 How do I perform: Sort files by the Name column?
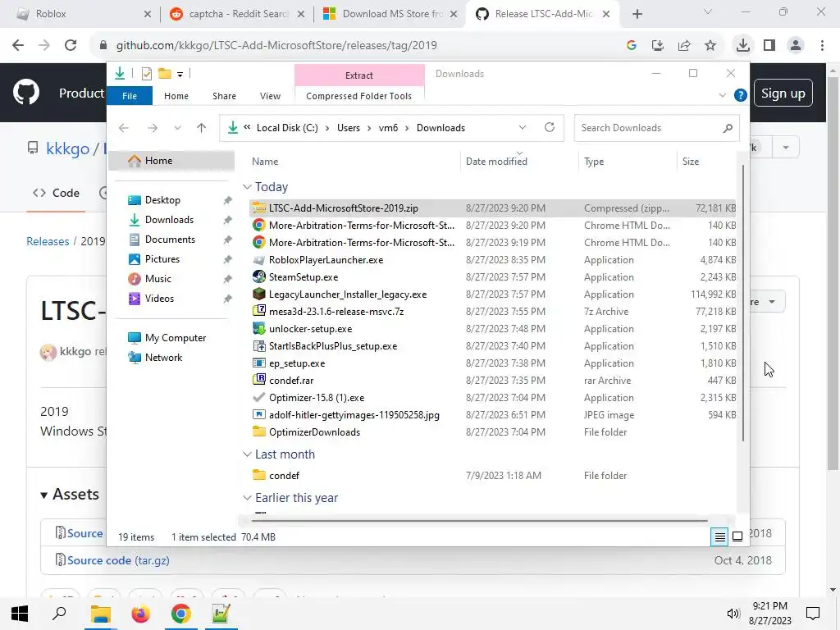[x=265, y=162]
